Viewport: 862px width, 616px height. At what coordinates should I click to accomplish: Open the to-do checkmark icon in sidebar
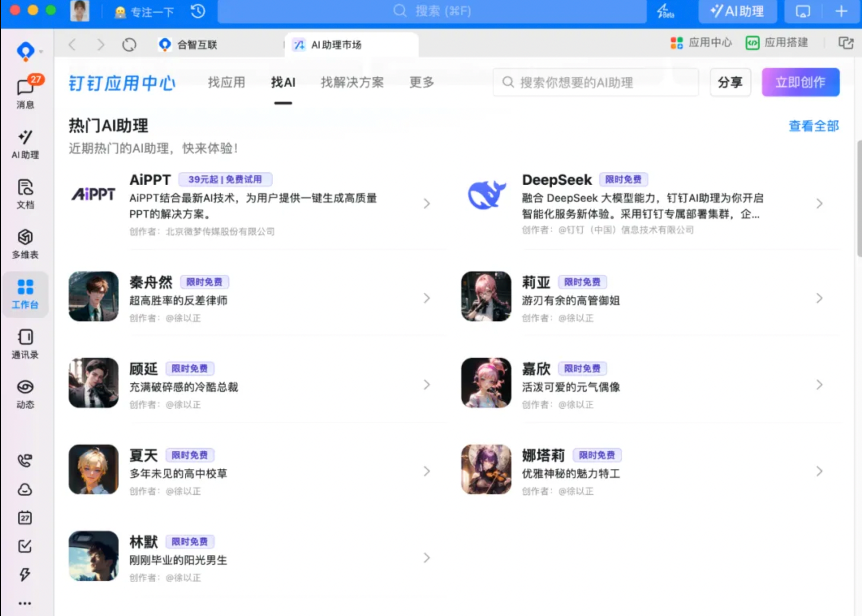(25, 546)
